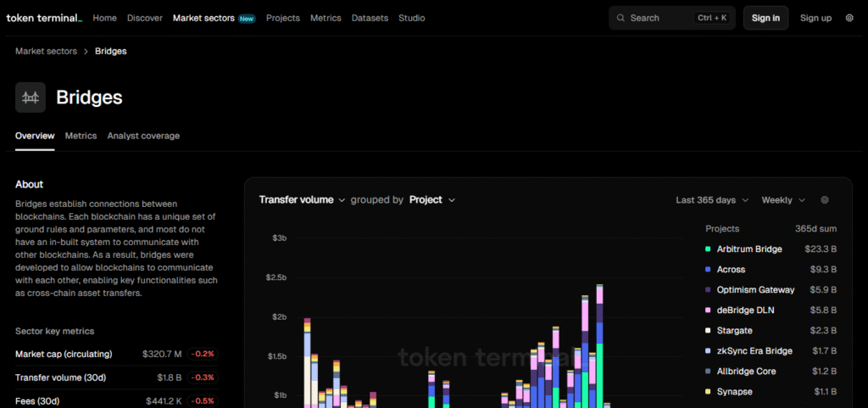This screenshot has width=868, height=408.
Task: Click the $320.7 M market cap value
Action: click(x=162, y=354)
